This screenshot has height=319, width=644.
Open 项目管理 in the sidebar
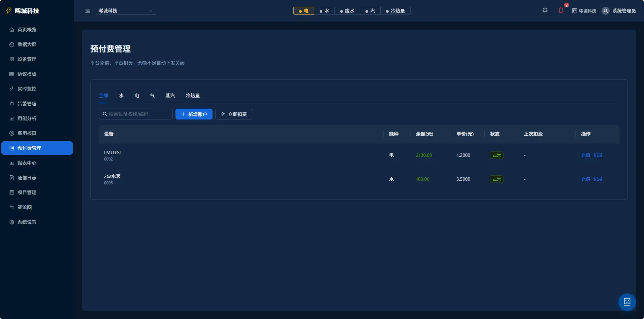click(x=37, y=192)
